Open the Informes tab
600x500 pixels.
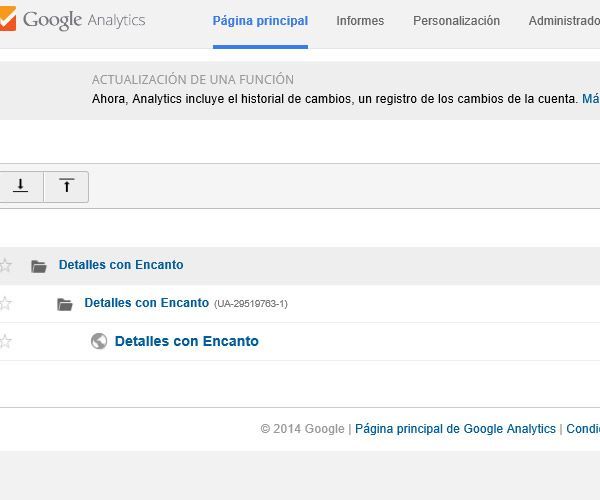pos(360,21)
